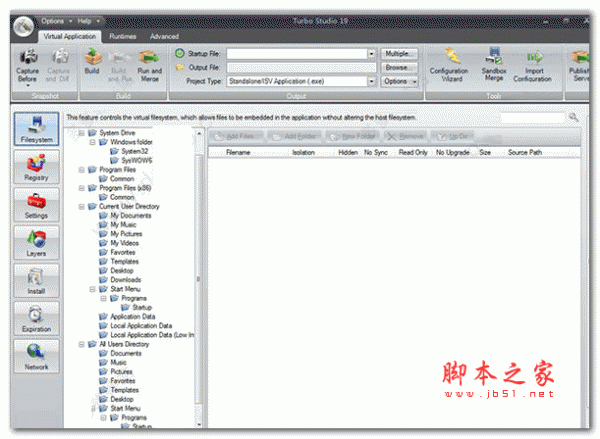Click the folder tree vertical scrollbar
The image size is (600, 439).
point(199,279)
